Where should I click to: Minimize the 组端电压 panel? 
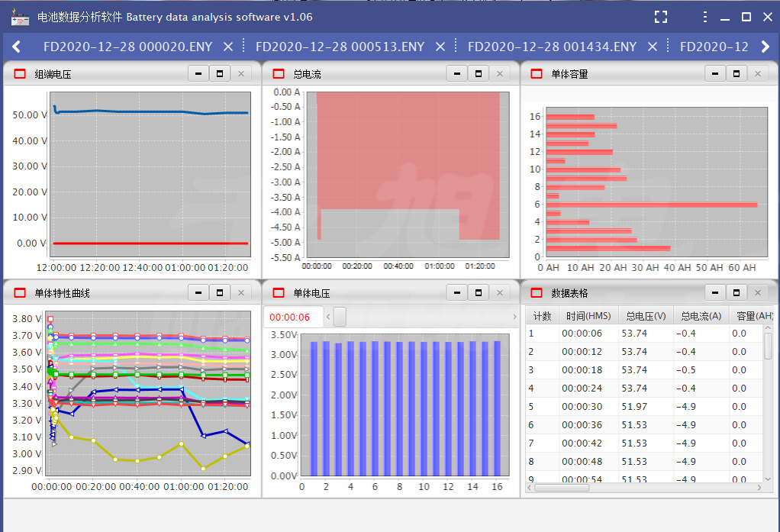(198, 73)
